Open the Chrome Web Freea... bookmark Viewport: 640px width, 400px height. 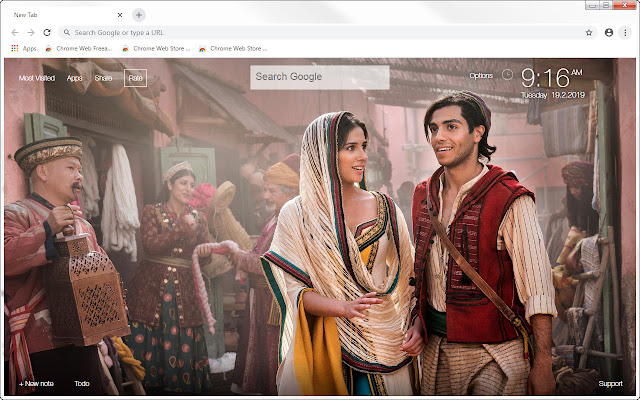coord(78,48)
